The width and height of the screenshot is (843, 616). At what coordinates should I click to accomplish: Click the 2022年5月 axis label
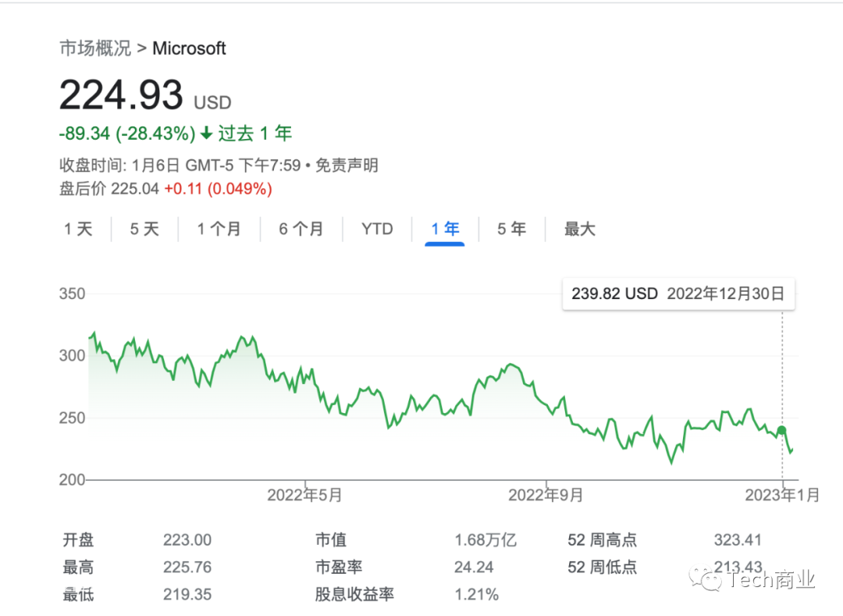[304, 495]
